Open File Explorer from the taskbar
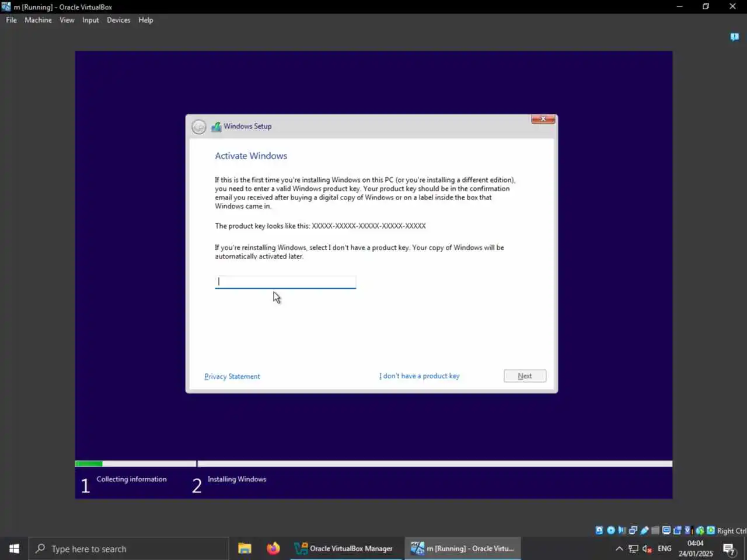 [245, 548]
